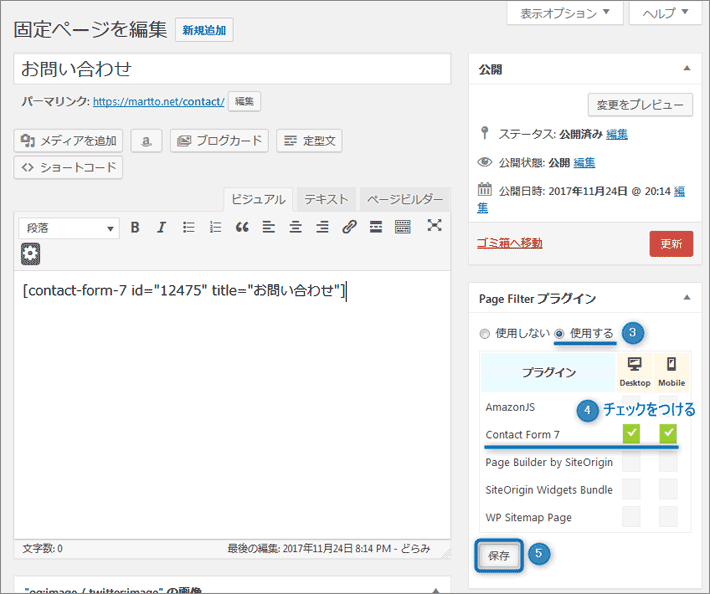Enable Page Builder by SiteOrigin Desktop checkbox
Viewport: 710px width, 594px height.
[x=631, y=462]
